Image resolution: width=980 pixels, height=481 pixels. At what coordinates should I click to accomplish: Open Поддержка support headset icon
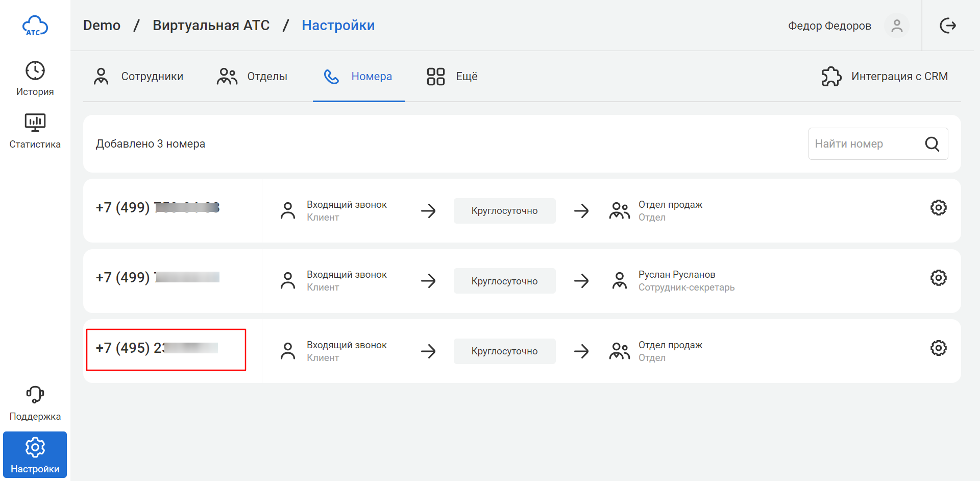(x=35, y=403)
